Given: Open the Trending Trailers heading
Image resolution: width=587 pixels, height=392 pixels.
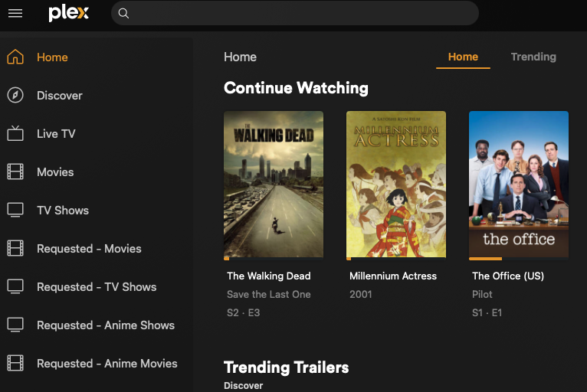Looking at the screenshot, I should tap(287, 367).
